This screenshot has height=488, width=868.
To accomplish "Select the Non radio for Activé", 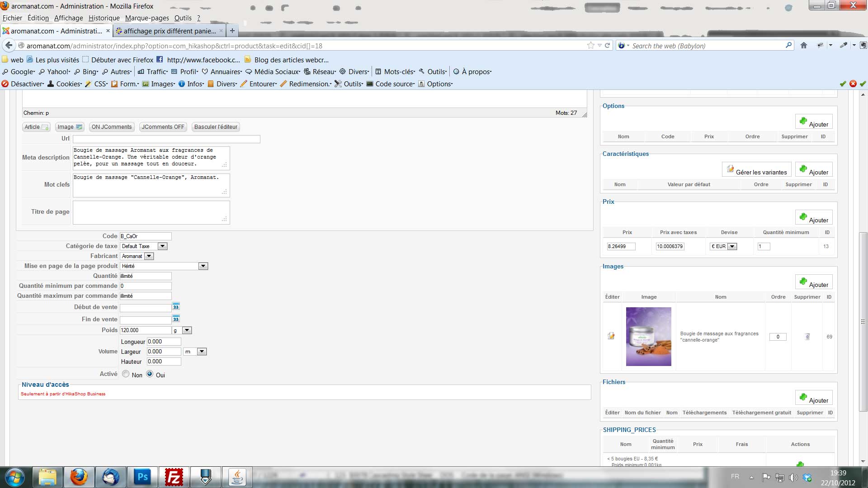I will tap(126, 374).
